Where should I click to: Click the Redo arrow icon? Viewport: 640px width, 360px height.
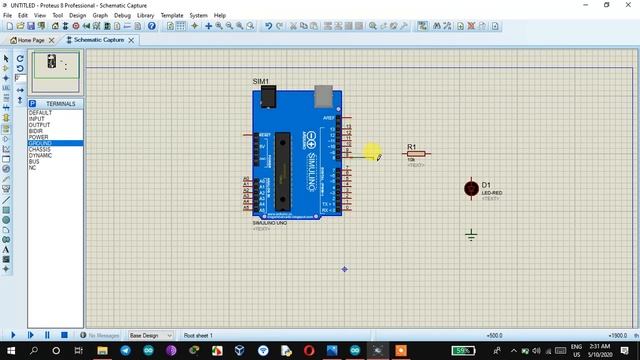pyautogui.click(x=279, y=26)
